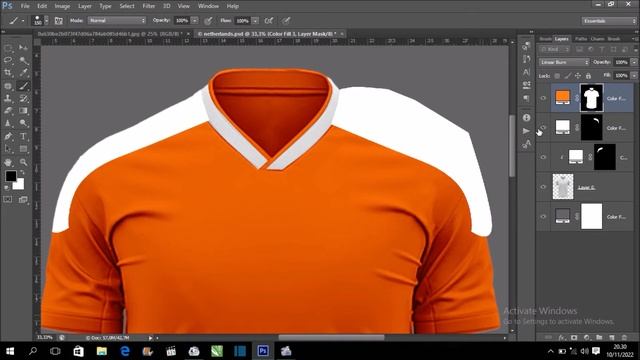Select the Clone Stamp tool
640x360 pixels.
pos(8,98)
